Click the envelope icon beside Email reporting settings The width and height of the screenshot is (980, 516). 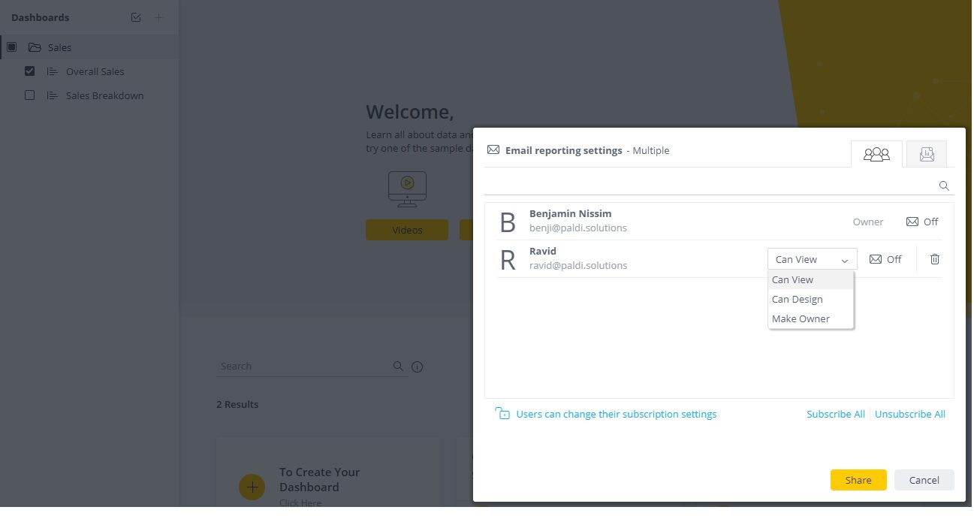[493, 149]
